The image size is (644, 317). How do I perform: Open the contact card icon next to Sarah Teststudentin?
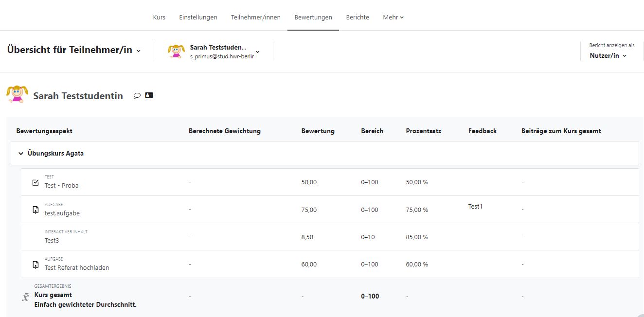click(149, 96)
